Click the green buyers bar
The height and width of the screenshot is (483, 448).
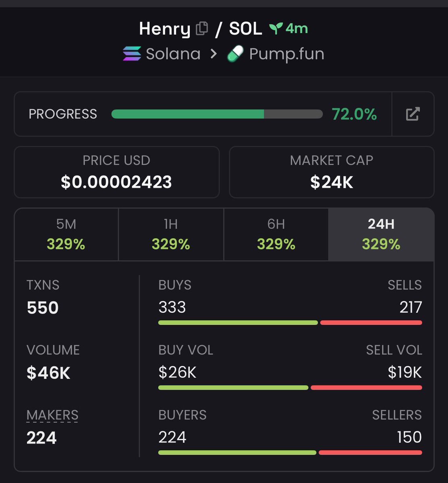pyautogui.click(x=237, y=452)
